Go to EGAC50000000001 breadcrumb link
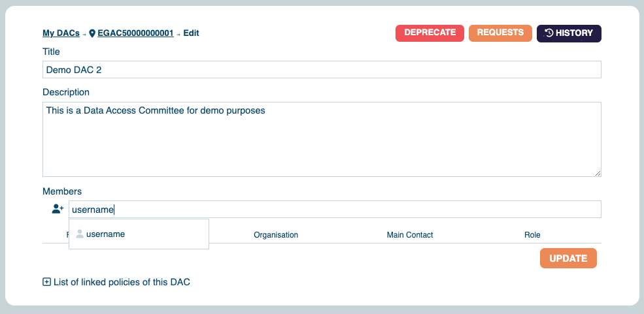Image resolution: width=644 pixels, height=314 pixels. pyautogui.click(x=135, y=33)
